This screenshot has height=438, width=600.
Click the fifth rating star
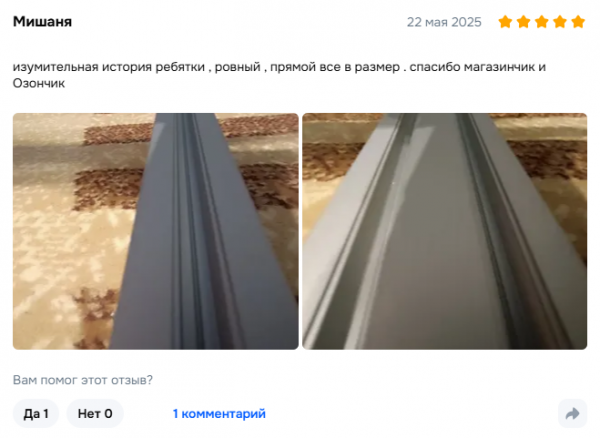pyautogui.click(x=578, y=22)
